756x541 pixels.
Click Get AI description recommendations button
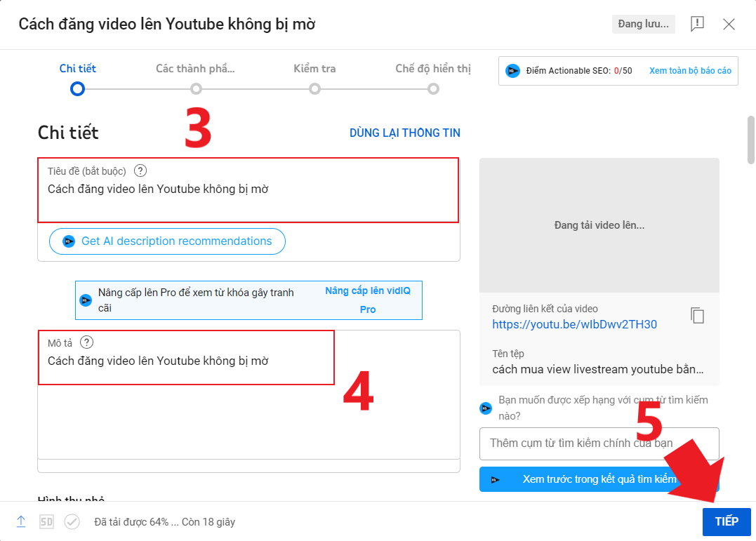click(167, 241)
